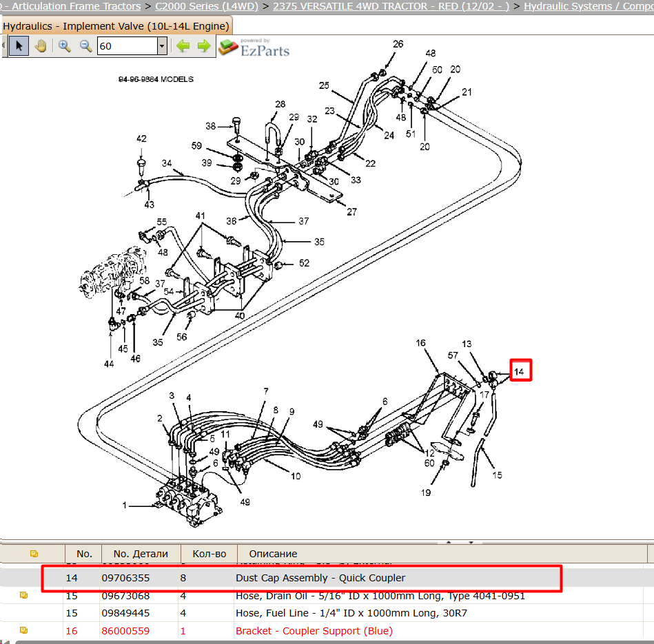Click callout 27 in the diagram
Viewport: 654px width, 644px height.
click(351, 211)
